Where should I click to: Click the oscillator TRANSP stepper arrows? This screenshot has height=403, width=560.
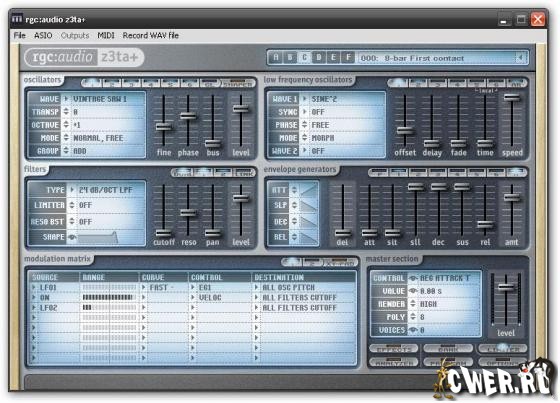tap(66, 112)
